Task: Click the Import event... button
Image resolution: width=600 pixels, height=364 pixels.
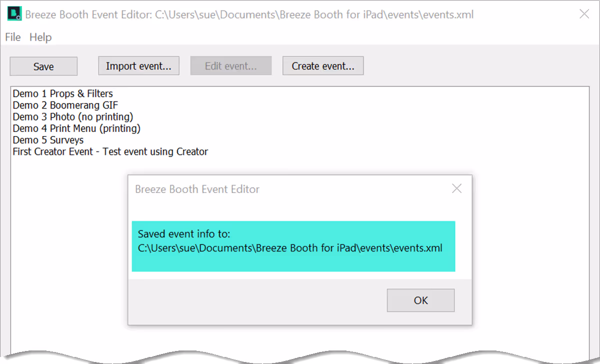Action: point(138,66)
